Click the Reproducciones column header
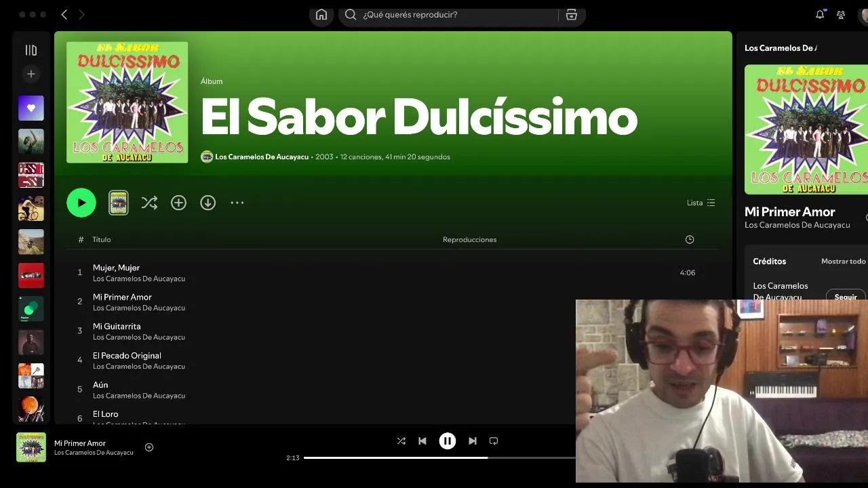This screenshot has width=868, height=488. coord(469,239)
